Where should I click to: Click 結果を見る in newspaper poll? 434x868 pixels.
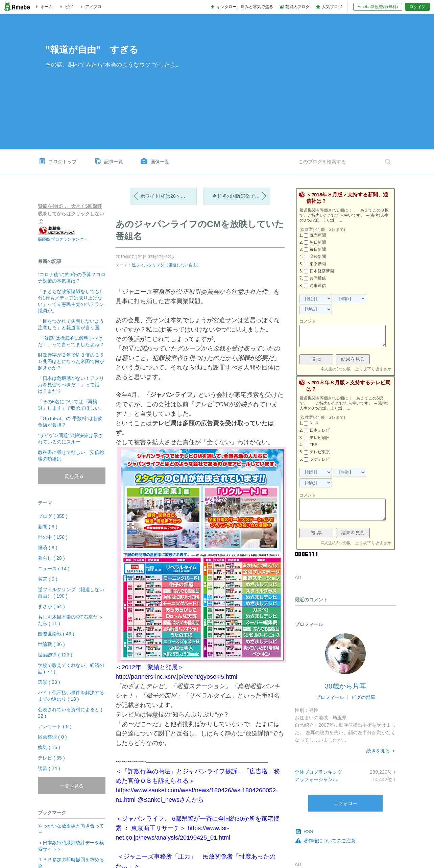click(x=353, y=359)
